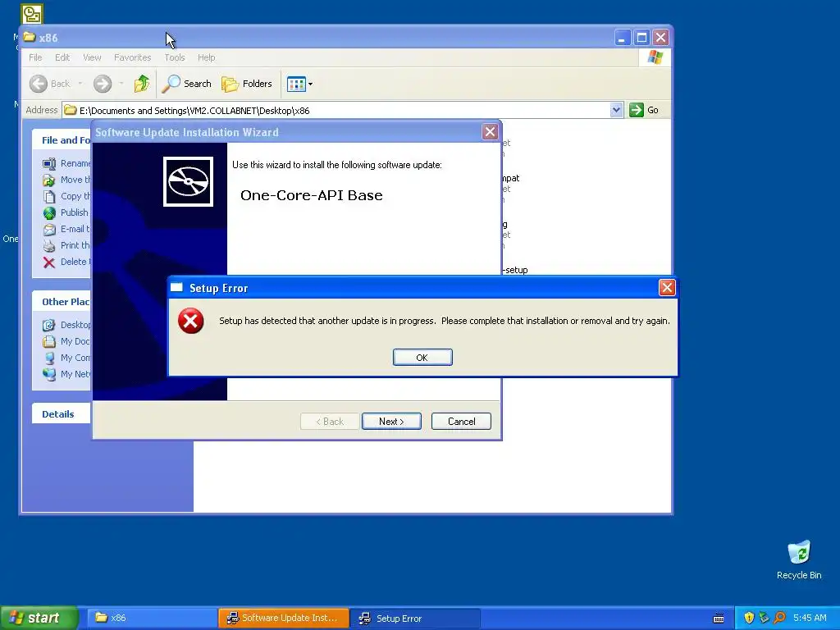Click the Publish to Web icon
This screenshot has height=630, width=840.
coord(49,212)
